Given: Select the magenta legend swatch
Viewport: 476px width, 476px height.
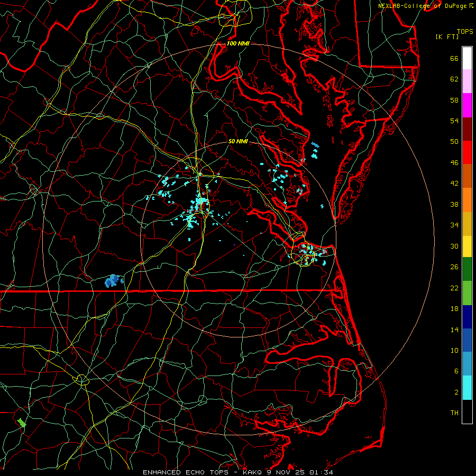Looking at the screenshot, I should [467, 105].
